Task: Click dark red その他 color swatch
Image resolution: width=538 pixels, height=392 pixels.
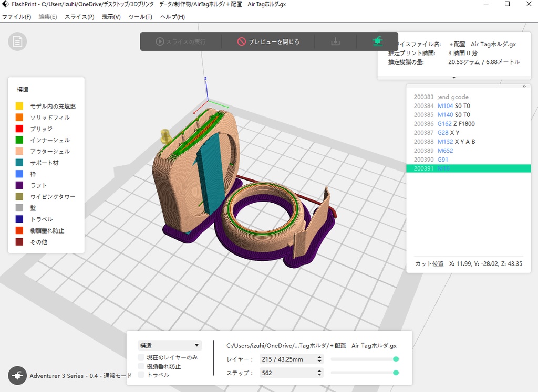Action: (x=19, y=241)
